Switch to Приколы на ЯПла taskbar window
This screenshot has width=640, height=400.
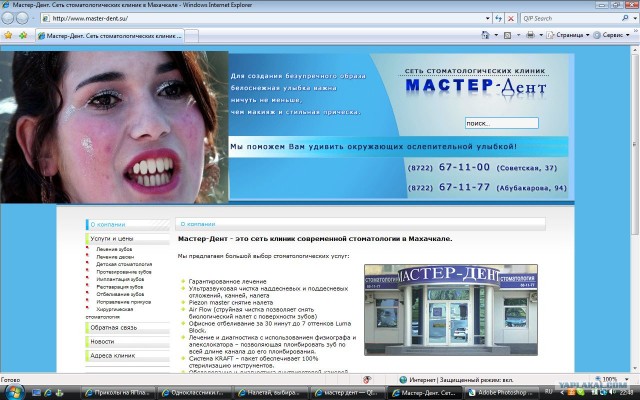point(118,393)
